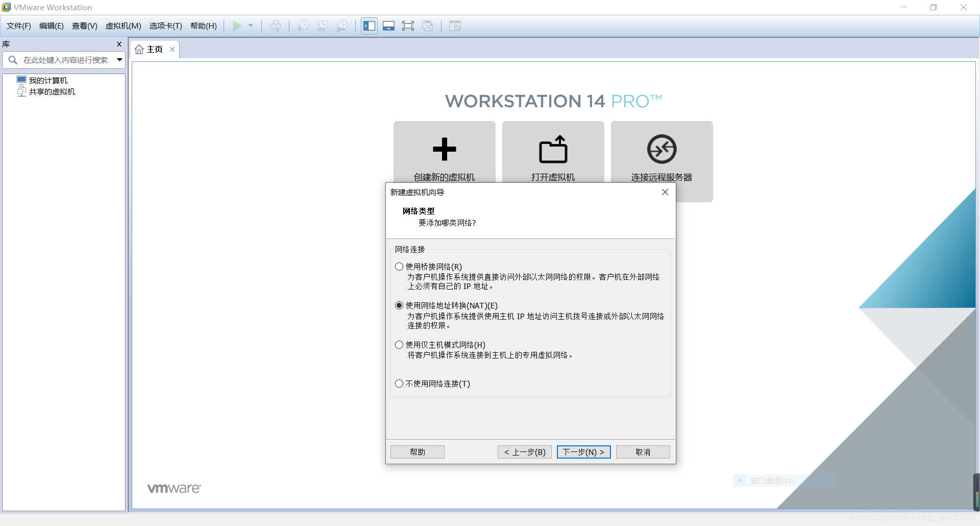
Task: Expand the library search filter dropdown
Action: click(x=119, y=60)
